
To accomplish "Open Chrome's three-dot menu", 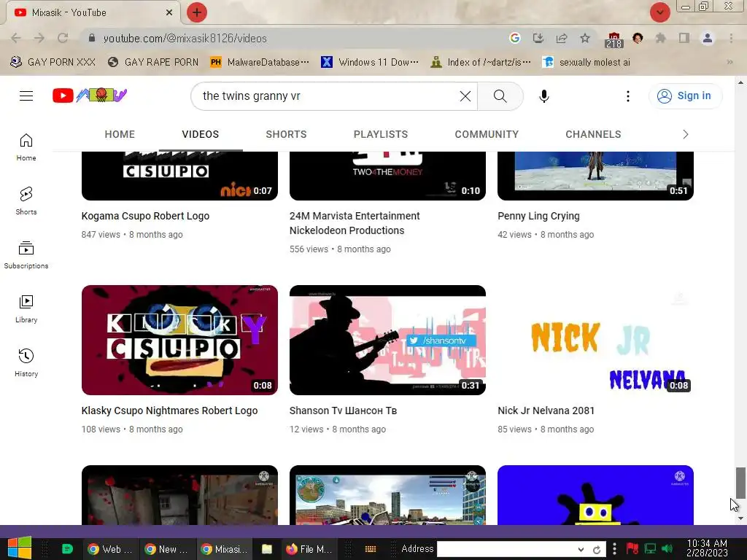I will point(731,38).
